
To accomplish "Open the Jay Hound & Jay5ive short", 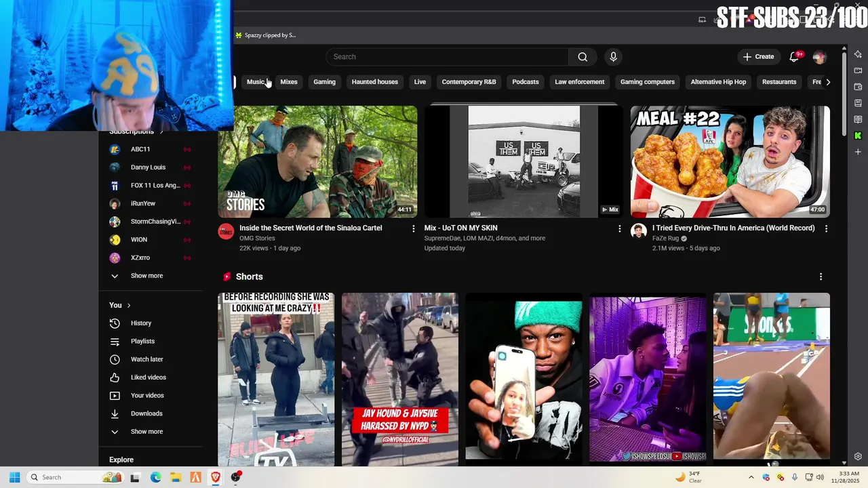I will coord(400,380).
